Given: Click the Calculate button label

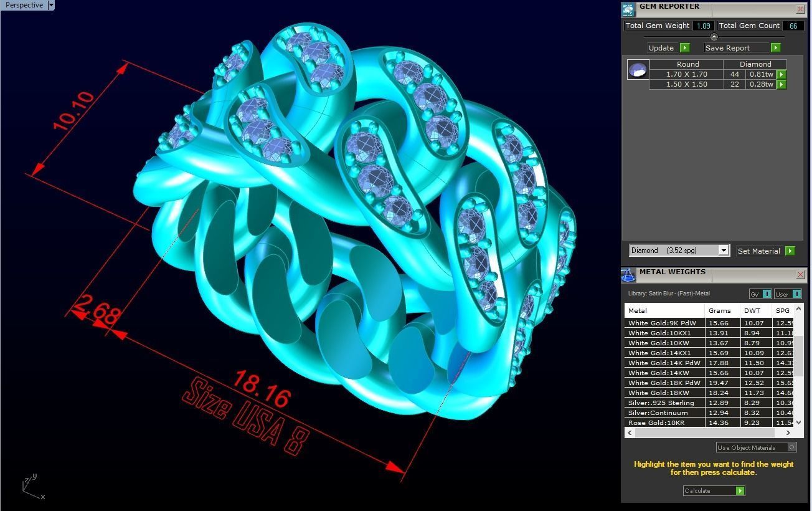Looking at the screenshot, I should click(x=697, y=490).
